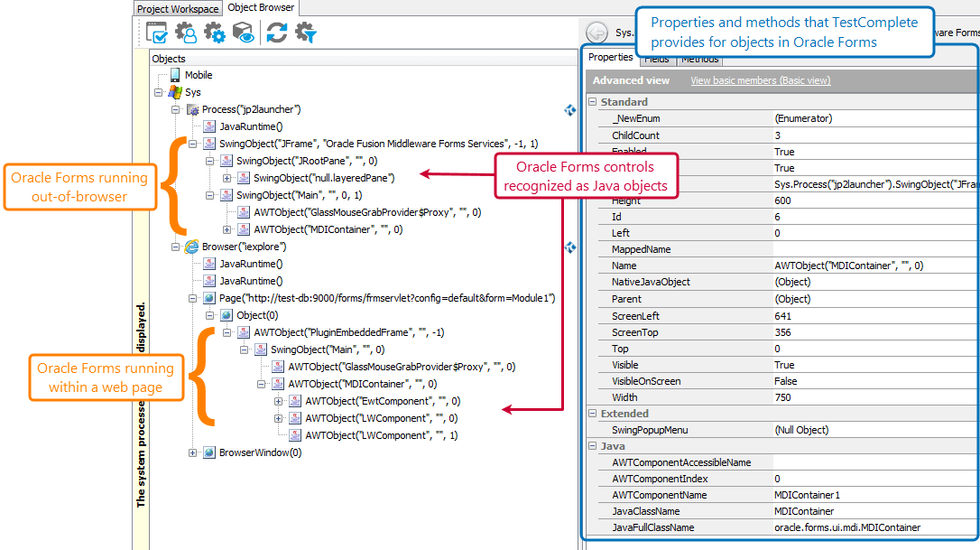Viewport: 980px width, 550px height.
Task: Collapse the Browser("iexplore") node
Action: click(x=176, y=247)
